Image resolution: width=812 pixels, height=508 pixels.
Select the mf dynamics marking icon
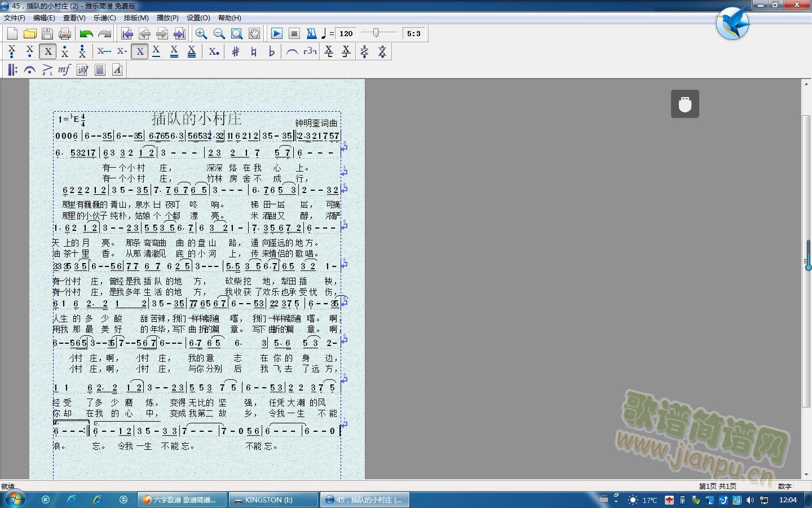(x=63, y=69)
